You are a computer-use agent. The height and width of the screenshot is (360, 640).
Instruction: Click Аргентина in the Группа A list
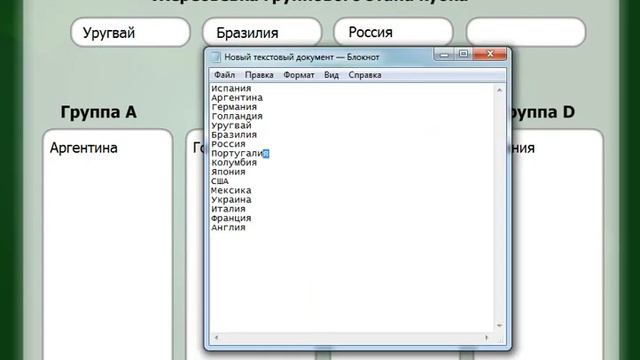click(84, 148)
